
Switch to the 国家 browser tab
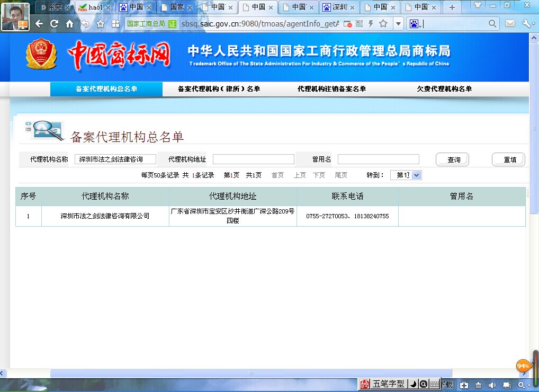(177, 7)
